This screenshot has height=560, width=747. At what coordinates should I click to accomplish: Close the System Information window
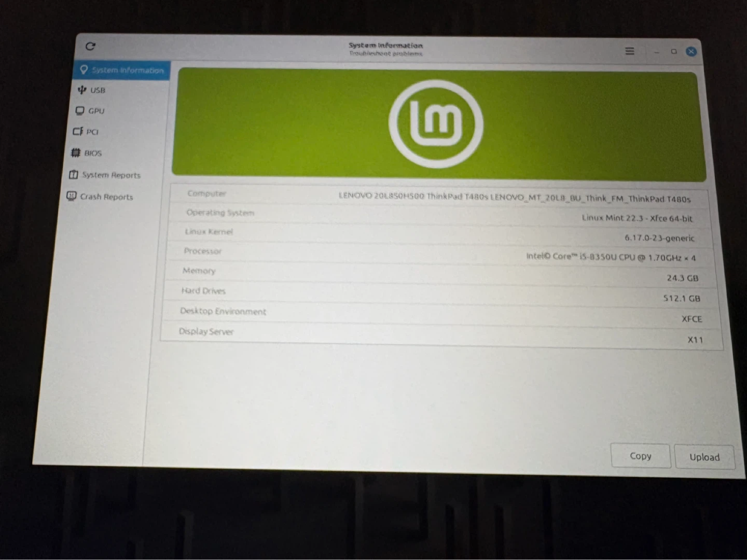tap(691, 51)
